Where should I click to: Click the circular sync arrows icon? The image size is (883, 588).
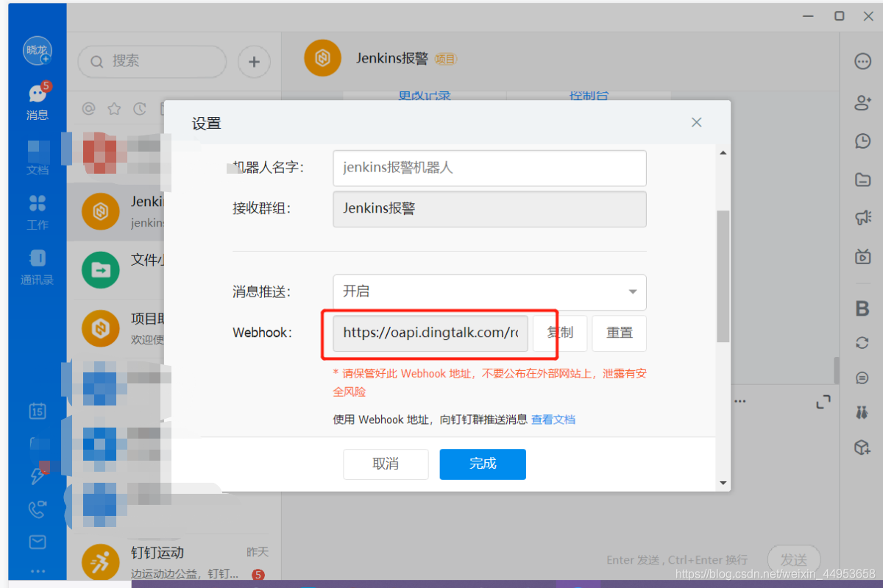pyautogui.click(x=863, y=343)
